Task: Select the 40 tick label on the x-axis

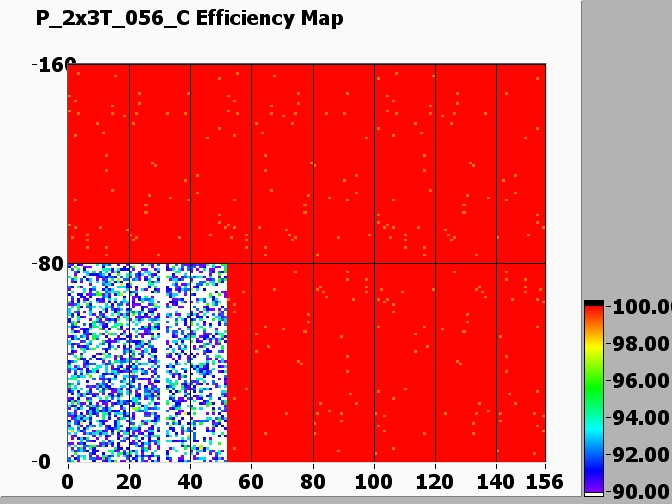Action: 190,483
